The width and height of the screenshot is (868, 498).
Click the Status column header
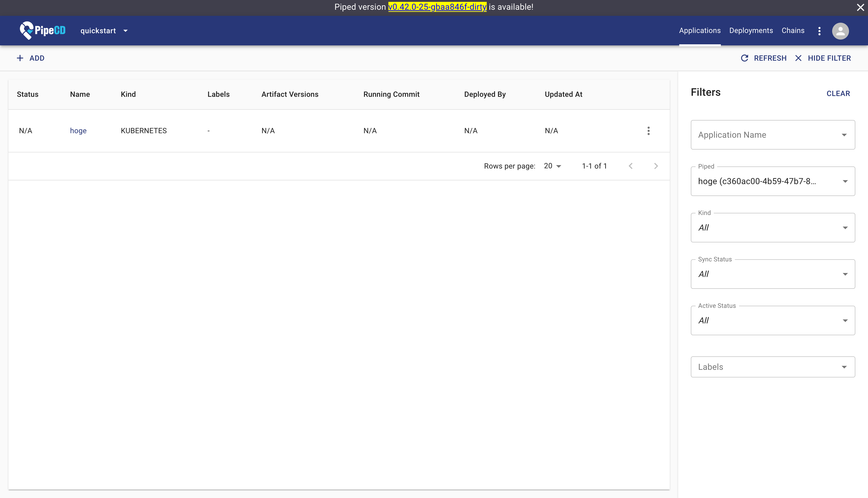coord(28,94)
